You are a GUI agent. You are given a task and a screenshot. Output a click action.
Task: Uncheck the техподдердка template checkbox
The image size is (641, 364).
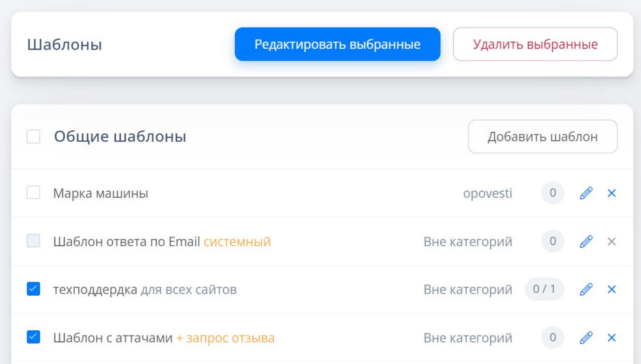(33, 289)
